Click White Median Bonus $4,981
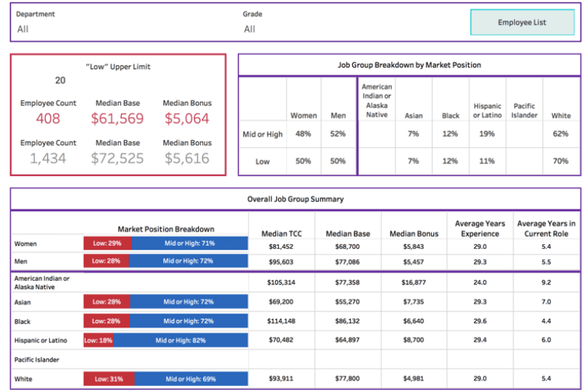This screenshot has height=392, width=584. 413,379
